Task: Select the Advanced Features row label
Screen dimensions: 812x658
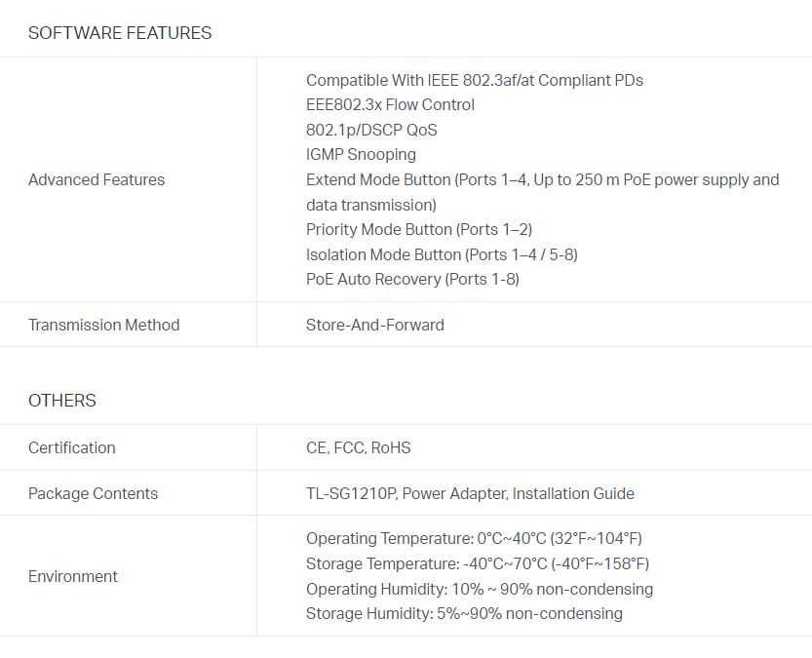Action: (97, 179)
